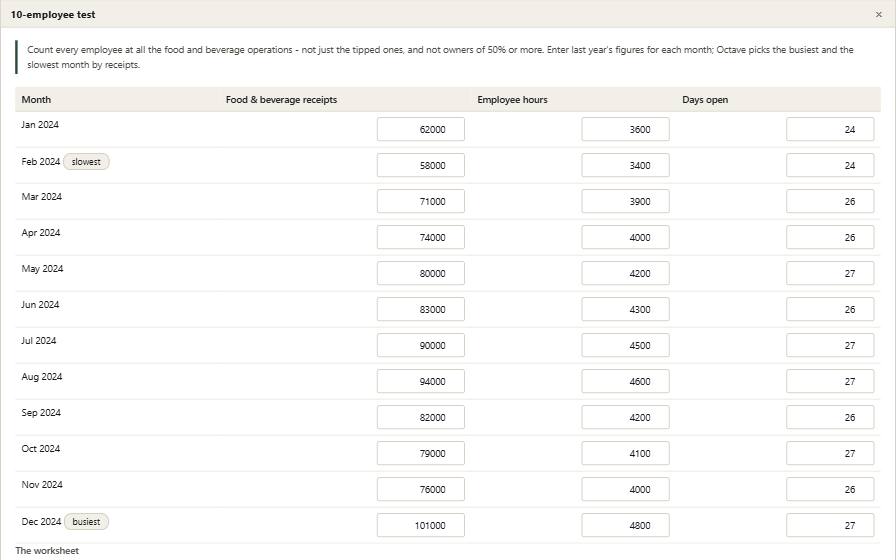This screenshot has height=560, width=896.
Task: Click the Nov 2024 row label
Action: [x=42, y=485]
